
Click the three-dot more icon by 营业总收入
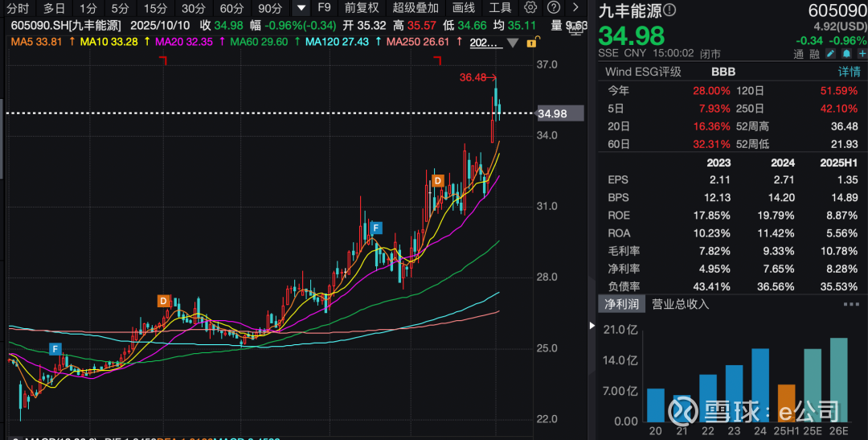coord(851,304)
